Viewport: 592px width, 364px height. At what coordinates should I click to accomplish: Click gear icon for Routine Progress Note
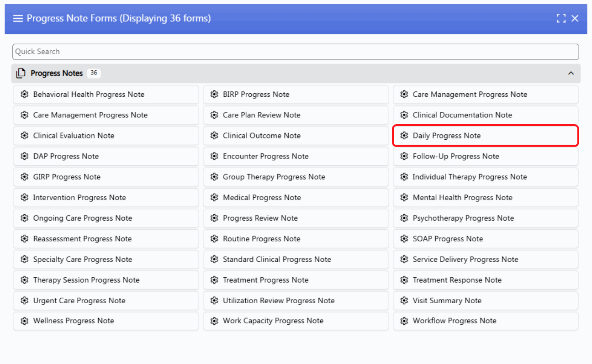coord(214,239)
